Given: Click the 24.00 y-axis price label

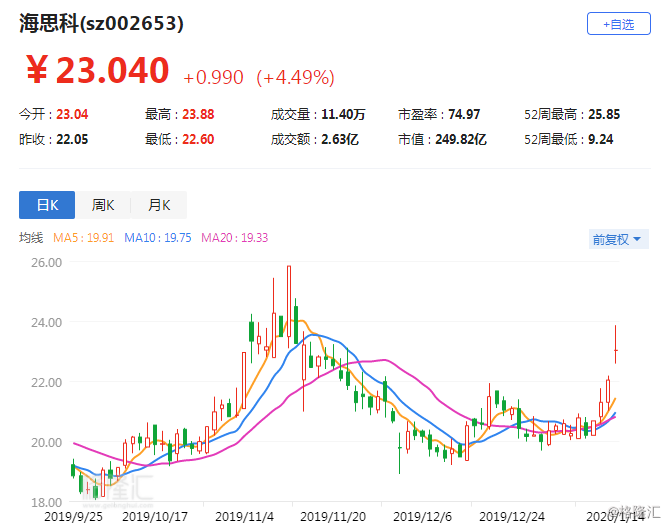Looking at the screenshot, I should pyautogui.click(x=46, y=322).
